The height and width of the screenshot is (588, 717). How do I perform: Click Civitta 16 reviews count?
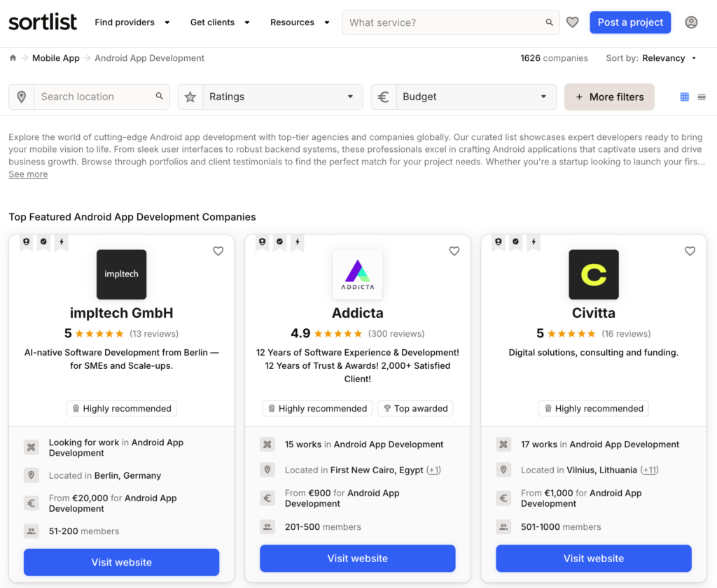coord(626,334)
